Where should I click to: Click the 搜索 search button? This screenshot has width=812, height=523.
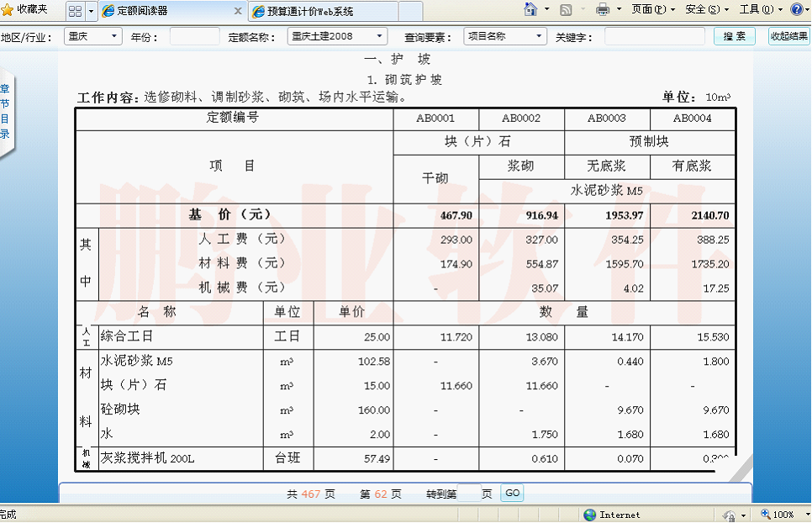tap(734, 37)
